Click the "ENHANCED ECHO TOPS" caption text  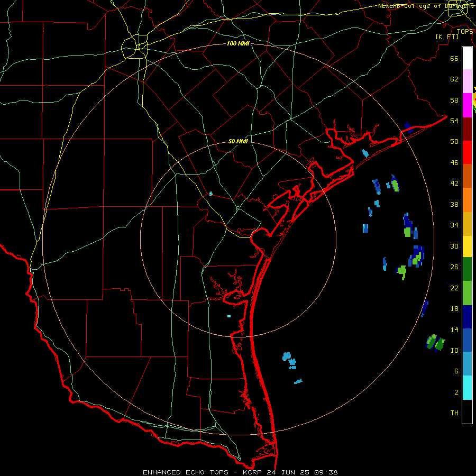tap(186, 472)
